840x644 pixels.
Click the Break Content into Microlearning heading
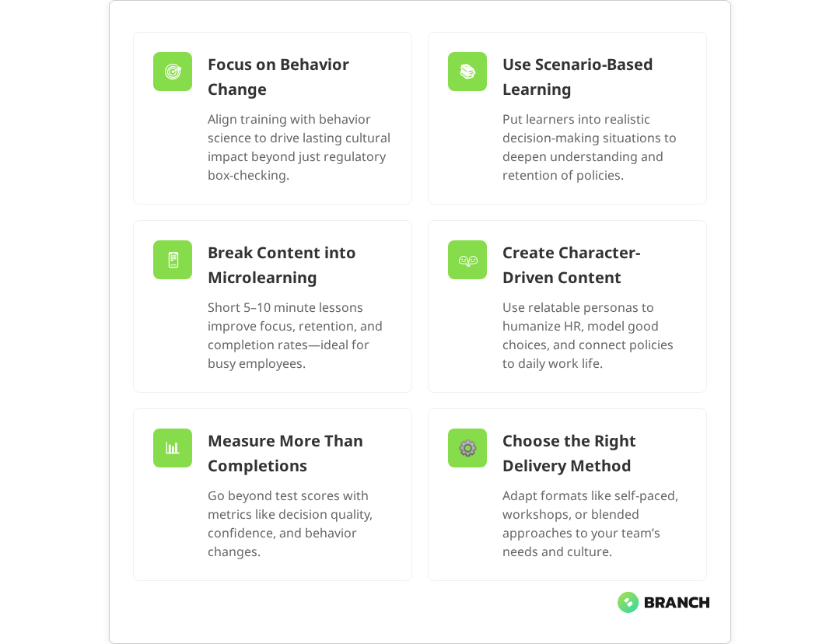282,265
